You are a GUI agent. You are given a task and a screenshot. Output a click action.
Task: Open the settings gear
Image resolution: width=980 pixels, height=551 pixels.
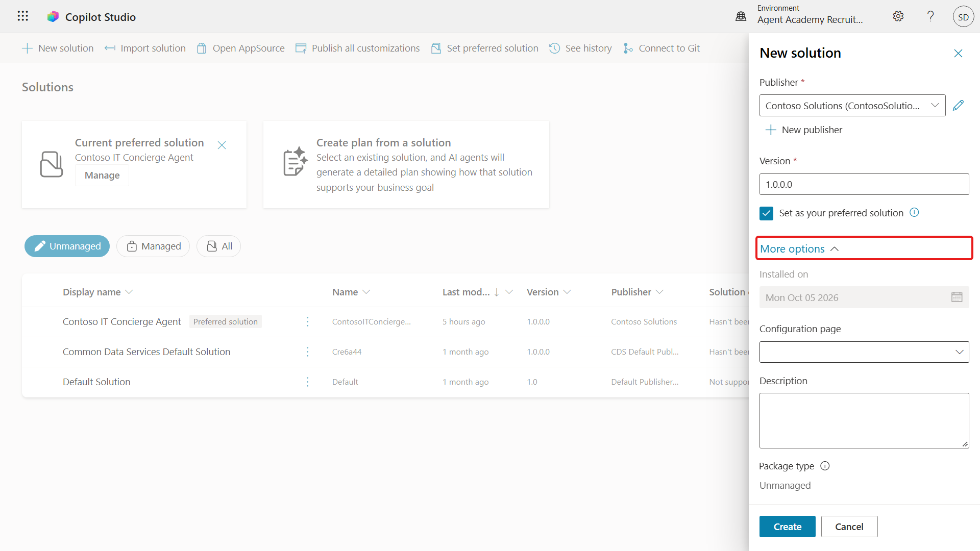click(x=898, y=16)
